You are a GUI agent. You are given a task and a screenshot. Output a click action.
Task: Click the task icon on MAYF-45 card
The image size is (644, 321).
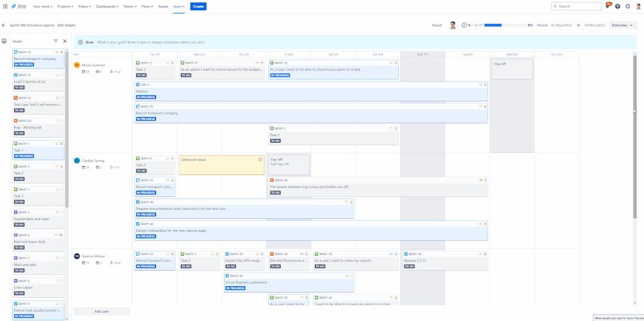pos(406,254)
